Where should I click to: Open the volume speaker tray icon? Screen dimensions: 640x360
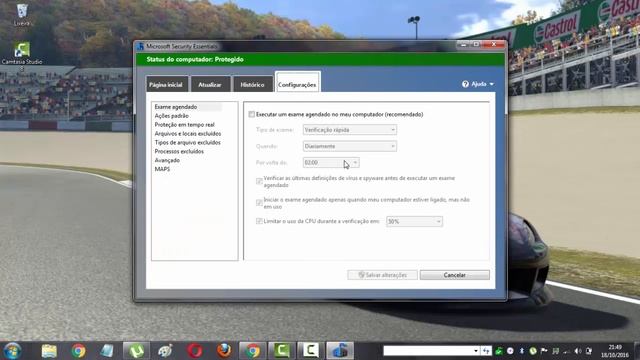tap(578, 351)
